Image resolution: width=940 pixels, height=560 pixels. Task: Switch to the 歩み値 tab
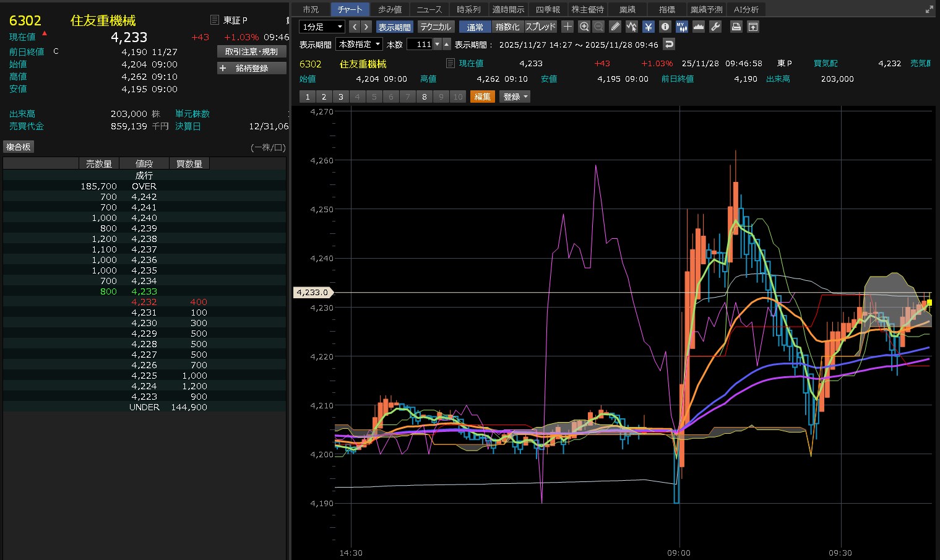390,9
